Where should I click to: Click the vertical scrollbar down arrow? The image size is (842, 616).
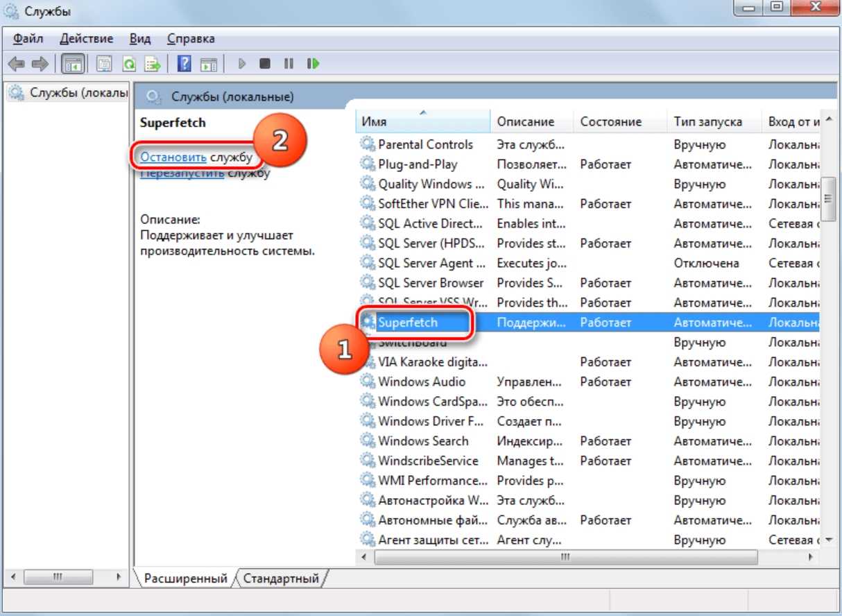829,539
